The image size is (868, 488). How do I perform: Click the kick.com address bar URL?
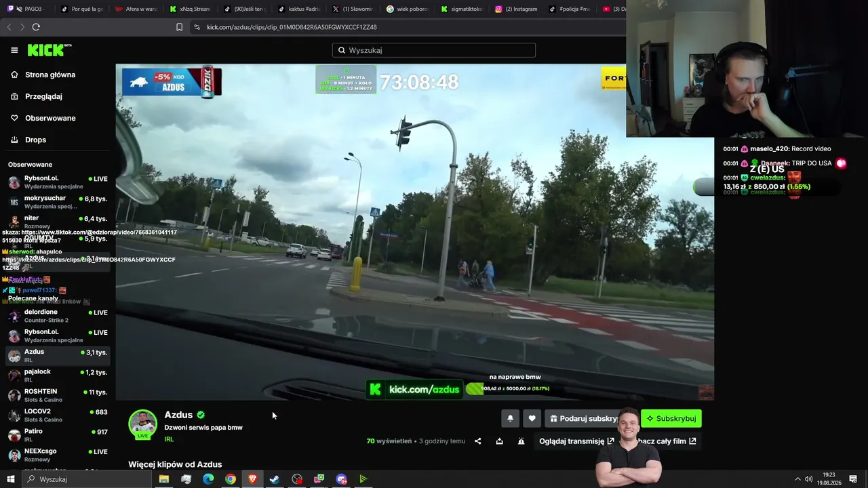[292, 27]
